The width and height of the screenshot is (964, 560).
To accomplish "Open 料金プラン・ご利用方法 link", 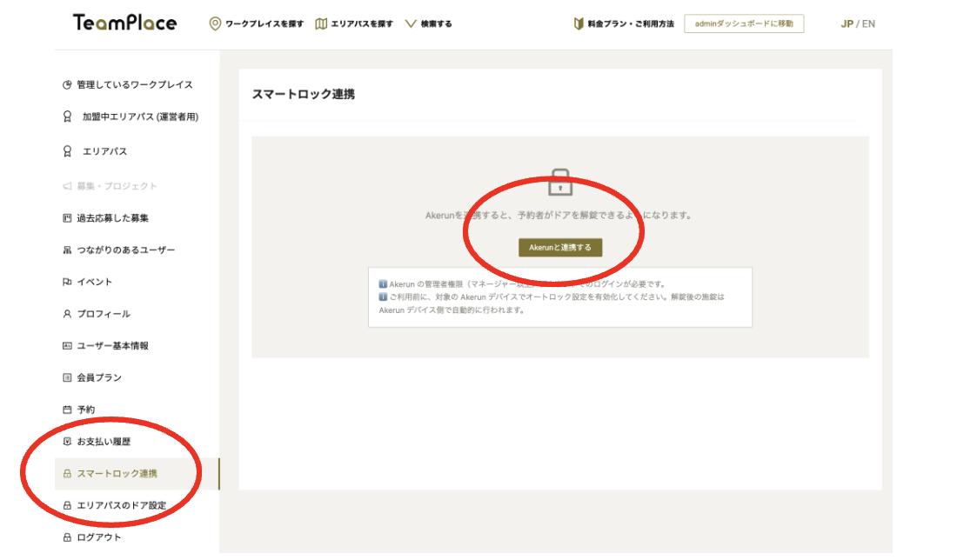I will [x=630, y=24].
